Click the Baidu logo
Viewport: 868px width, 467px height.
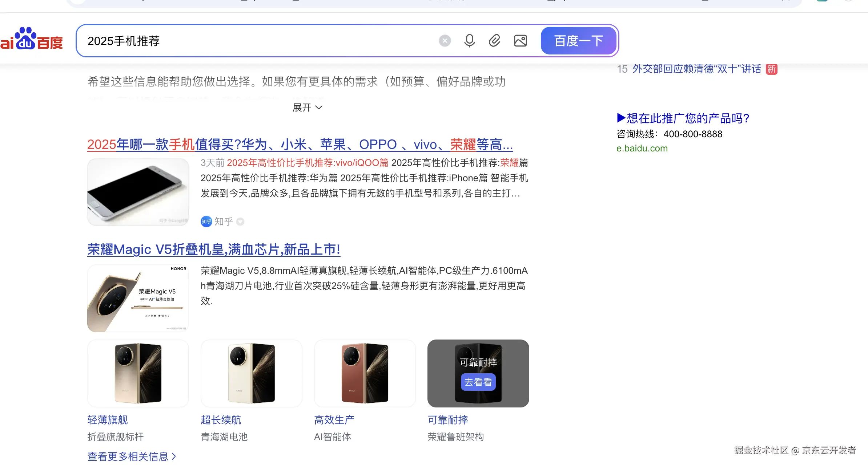(31, 39)
